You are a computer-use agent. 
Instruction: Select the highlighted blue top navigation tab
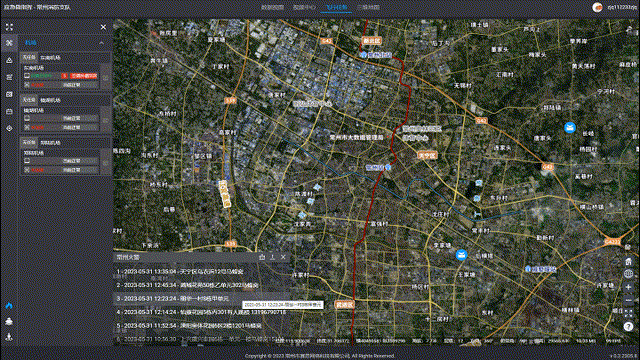click(x=336, y=7)
